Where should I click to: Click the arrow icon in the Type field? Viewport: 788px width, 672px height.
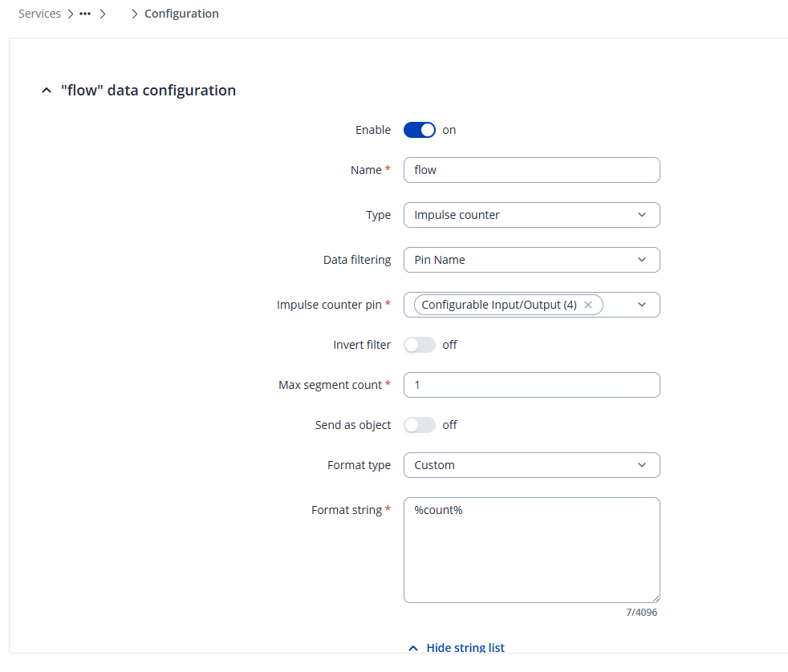tap(641, 215)
